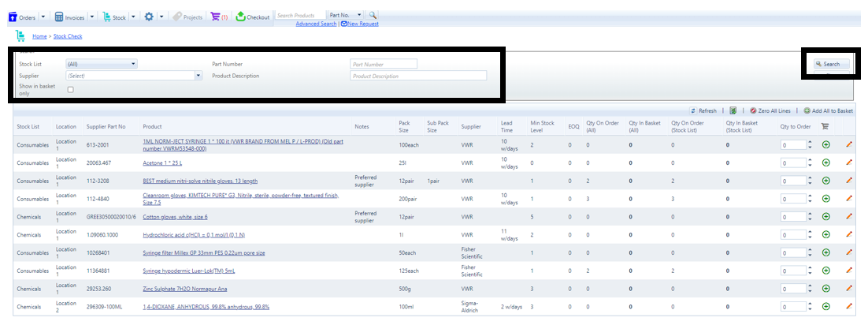Screen dimensions: 868x325
Task: Click the Supplier column header
Action: [x=471, y=126]
